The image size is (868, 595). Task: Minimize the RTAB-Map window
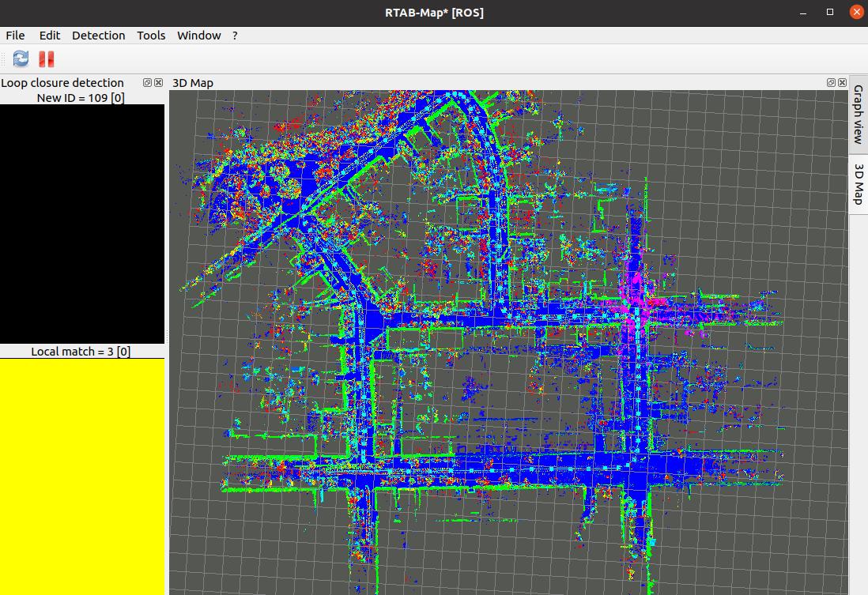pyautogui.click(x=805, y=13)
